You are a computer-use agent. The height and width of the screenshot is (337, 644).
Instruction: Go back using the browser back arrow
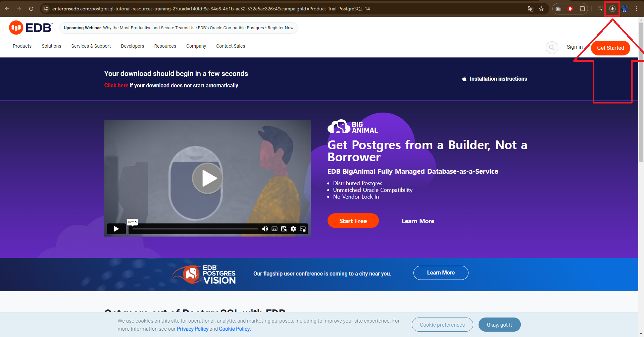[7, 9]
